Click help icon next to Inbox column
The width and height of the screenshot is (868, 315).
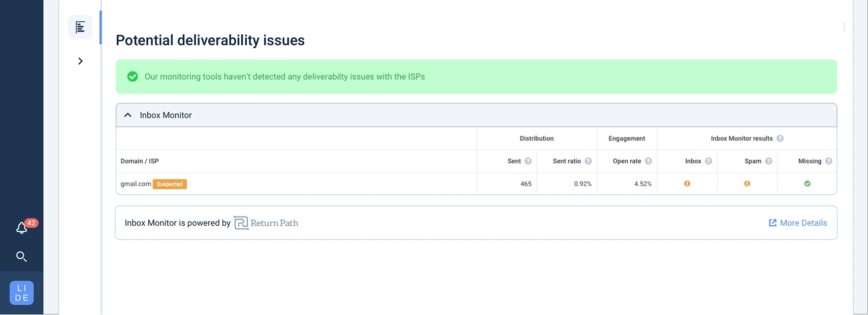tap(709, 161)
